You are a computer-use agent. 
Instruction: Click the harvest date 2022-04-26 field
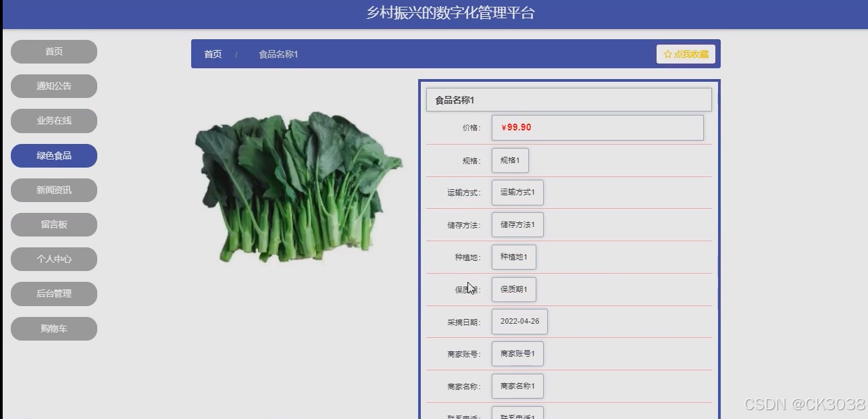(519, 322)
